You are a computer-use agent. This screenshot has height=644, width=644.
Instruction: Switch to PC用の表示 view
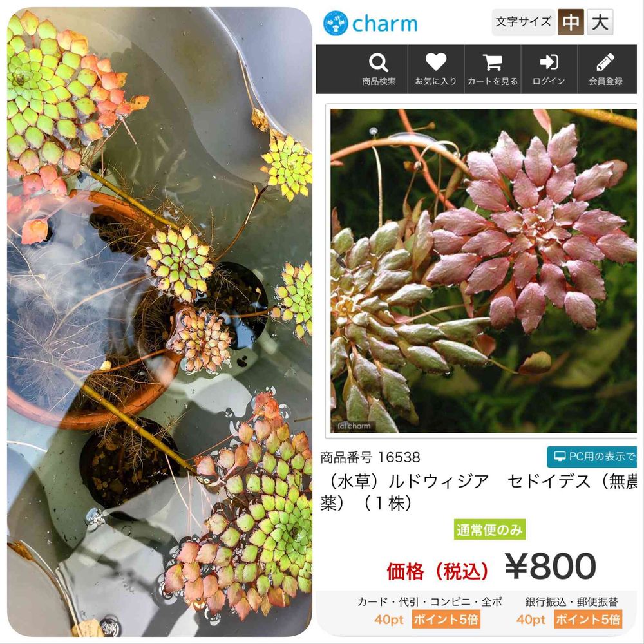[x=592, y=457]
